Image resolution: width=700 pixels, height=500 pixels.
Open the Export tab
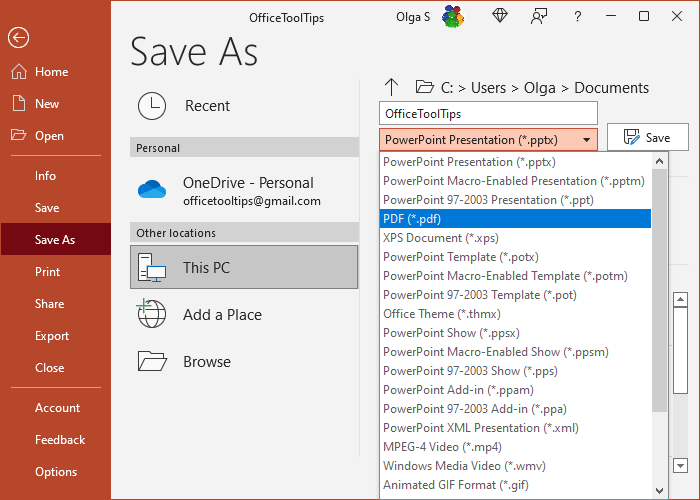tap(56, 336)
